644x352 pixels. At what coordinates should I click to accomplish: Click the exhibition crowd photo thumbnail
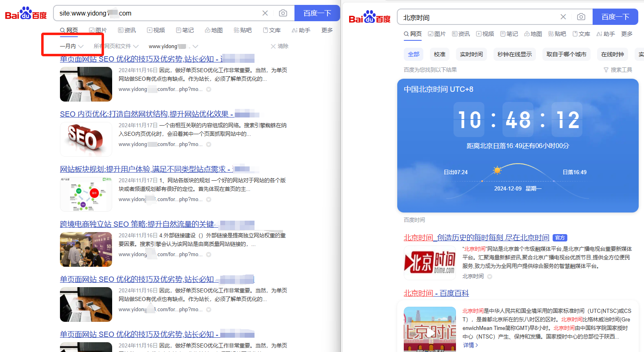coord(86,249)
